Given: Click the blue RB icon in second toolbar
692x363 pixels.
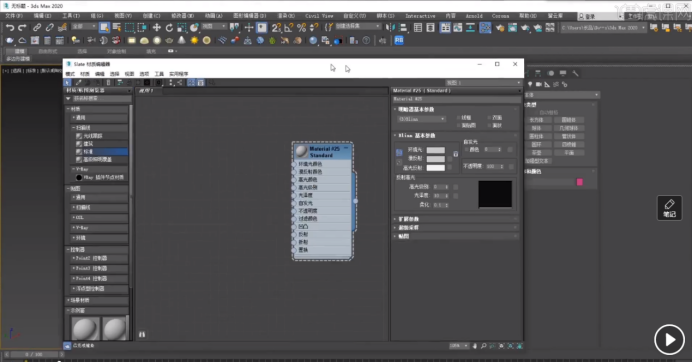Looking at the screenshot, I should pyautogui.click(x=399, y=41).
